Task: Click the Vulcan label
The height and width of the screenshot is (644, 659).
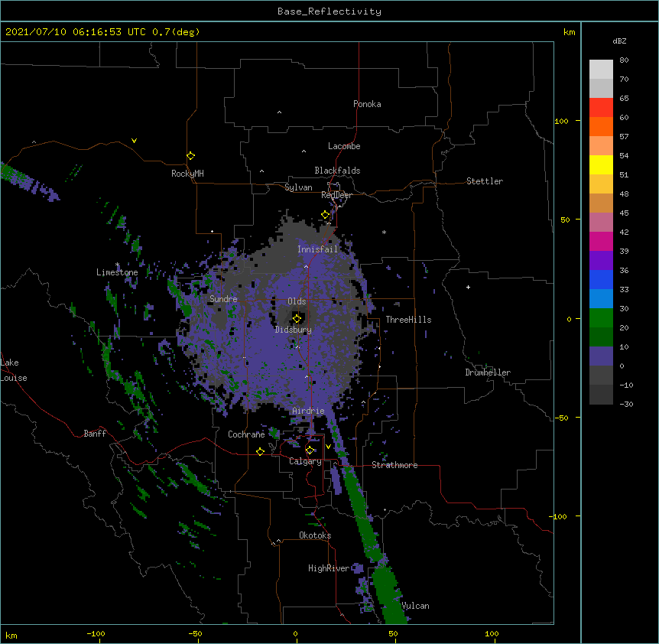Action: coord(415,606)
